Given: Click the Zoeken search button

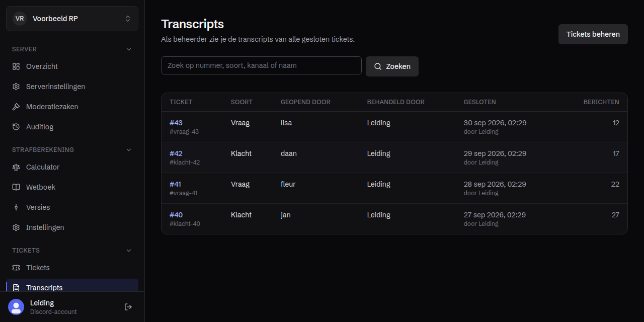Looking at the screenshot, I should [x=392, y=66].
